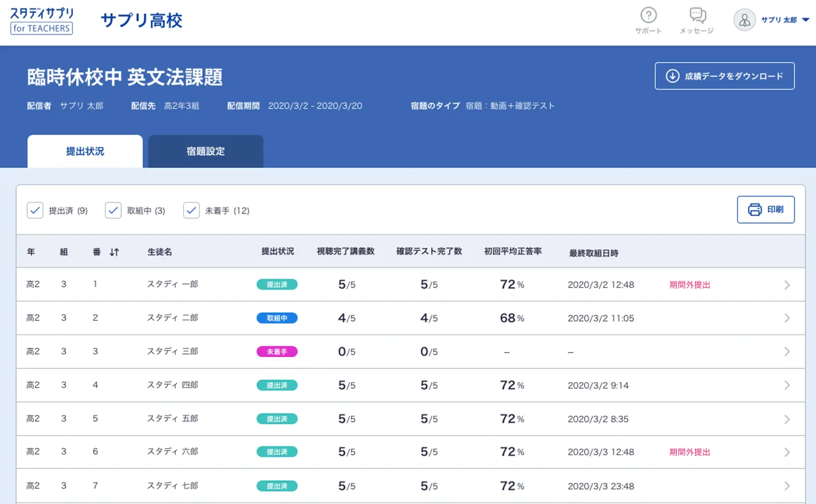Click the 取組中 badge for スタディ 二郎
This screenshot has height=504, width=816.
click(277, 318)
